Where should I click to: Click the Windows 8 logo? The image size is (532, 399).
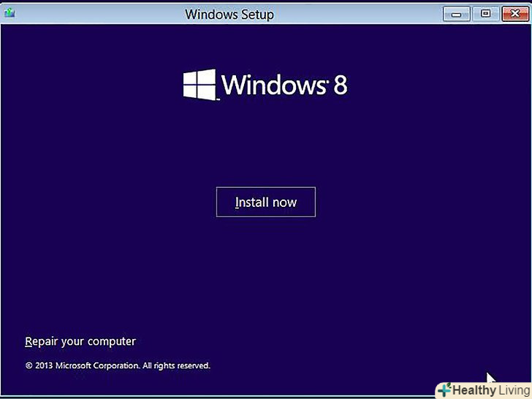(x=265, y=85)
